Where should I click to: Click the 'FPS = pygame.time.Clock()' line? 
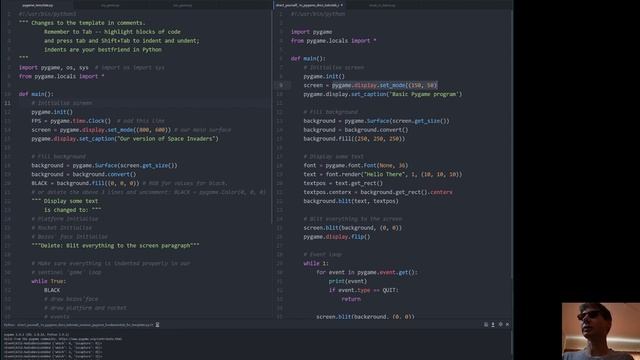pyautogui.click(x=71, y=121)
